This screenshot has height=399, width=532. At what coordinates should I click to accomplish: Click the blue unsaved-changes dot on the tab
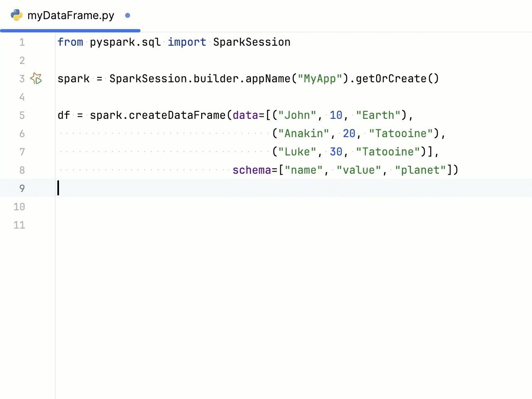click(127, 15)
